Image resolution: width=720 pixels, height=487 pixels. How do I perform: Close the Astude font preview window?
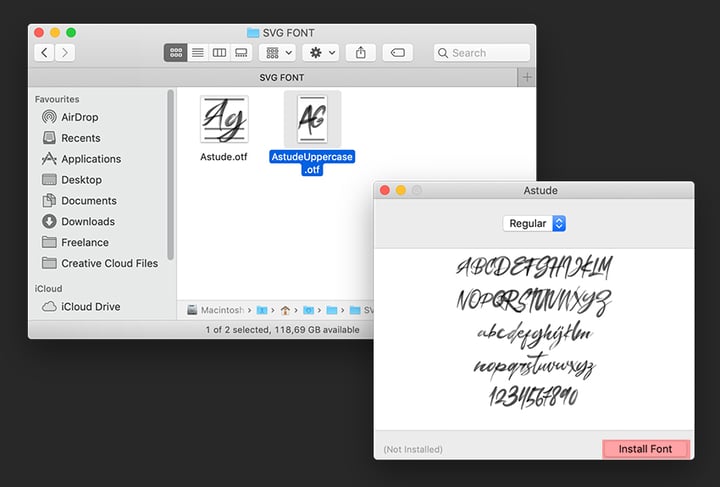pyautogui.click(x=385, y=190)
